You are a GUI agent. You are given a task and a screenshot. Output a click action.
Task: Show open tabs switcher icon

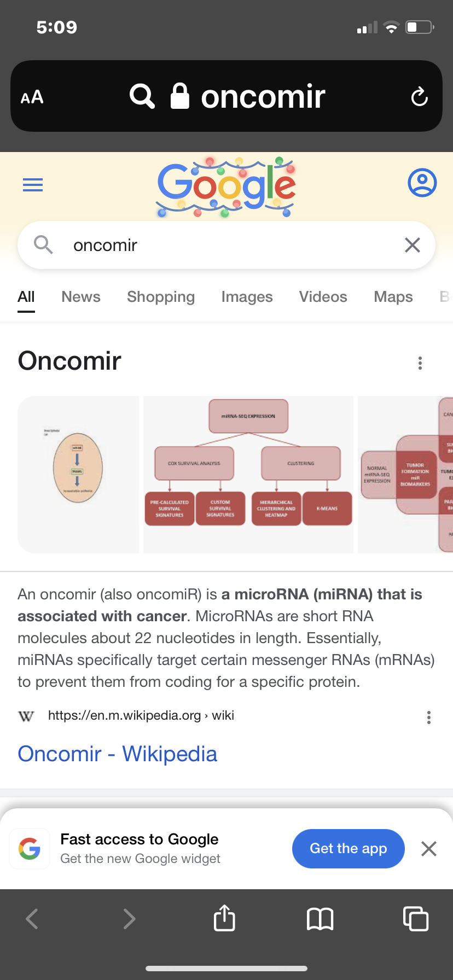(415, 918)
